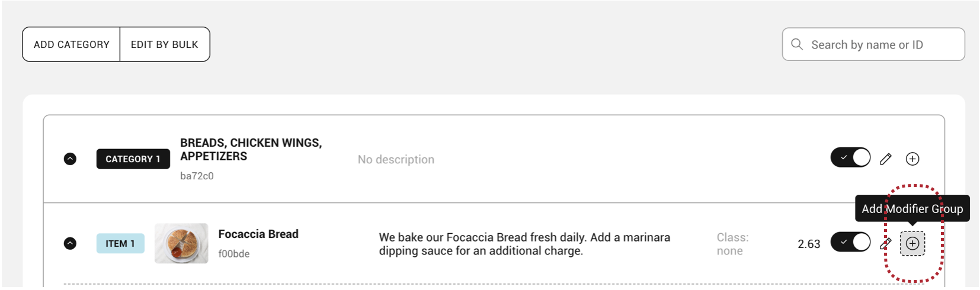Click the Focaccia Bread price 2.63

pyautogui.click(x=809, y=244)
